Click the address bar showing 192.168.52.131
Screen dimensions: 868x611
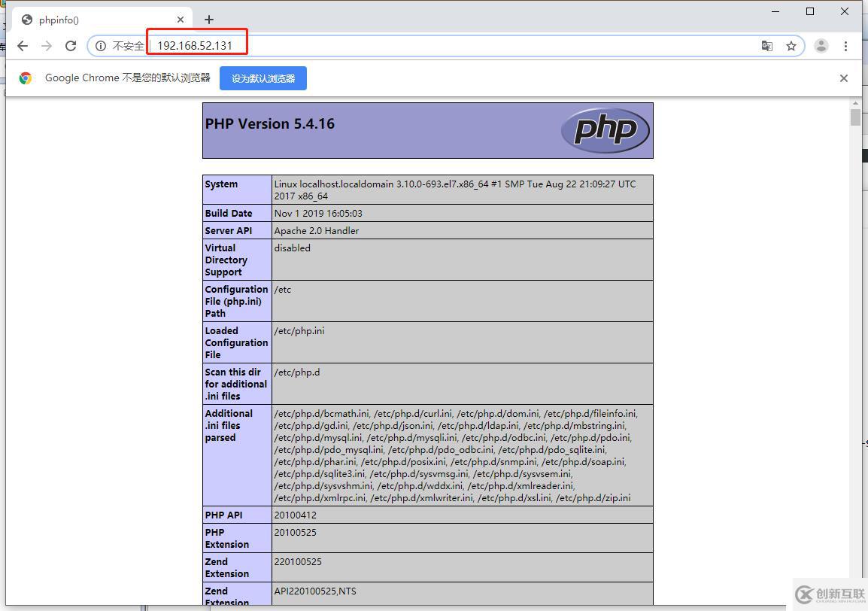click(451, 46)
